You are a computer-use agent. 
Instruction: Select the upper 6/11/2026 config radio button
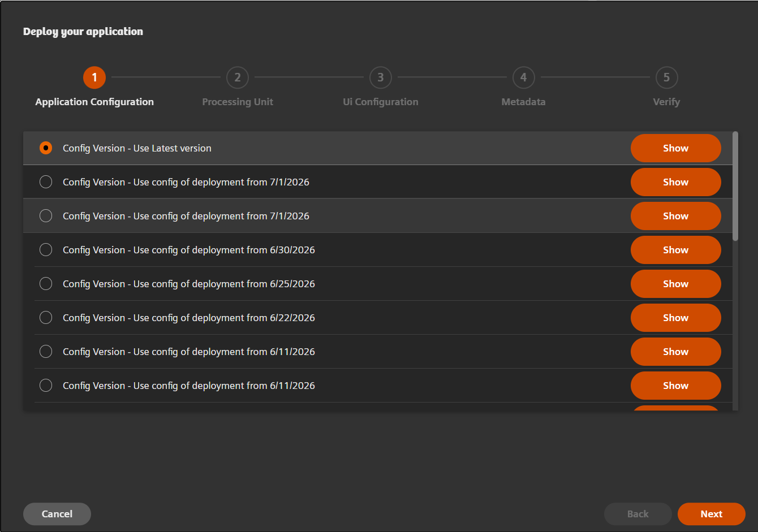[46, 352]
